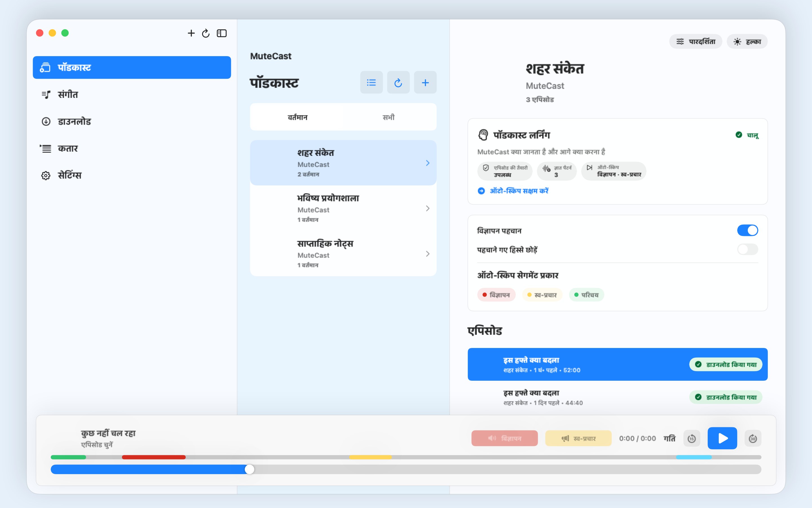Select the भविष्य प्रयोगशाला podcast row
The height and width of the screenshot is (508, 812).
click(343, 208)
